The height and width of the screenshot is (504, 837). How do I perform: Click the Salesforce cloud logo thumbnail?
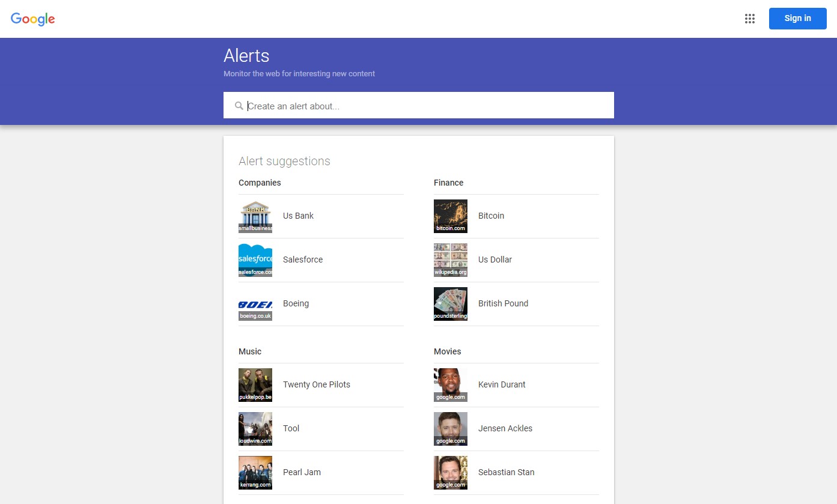[255, 260]
